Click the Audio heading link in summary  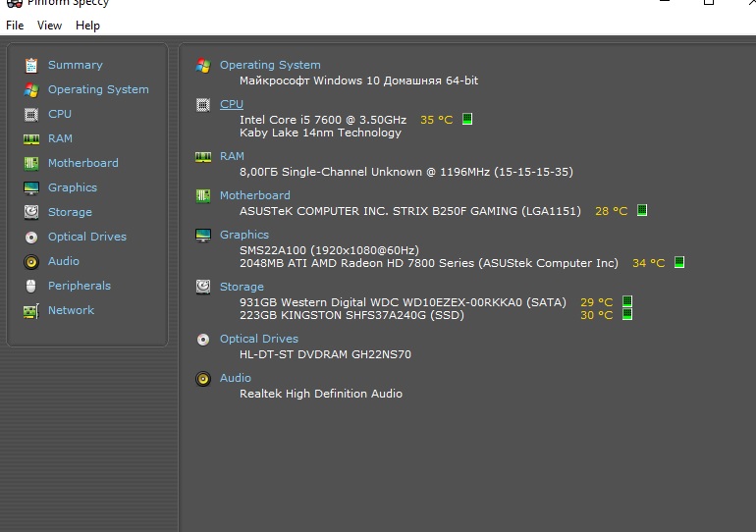[x=236, y=378]
